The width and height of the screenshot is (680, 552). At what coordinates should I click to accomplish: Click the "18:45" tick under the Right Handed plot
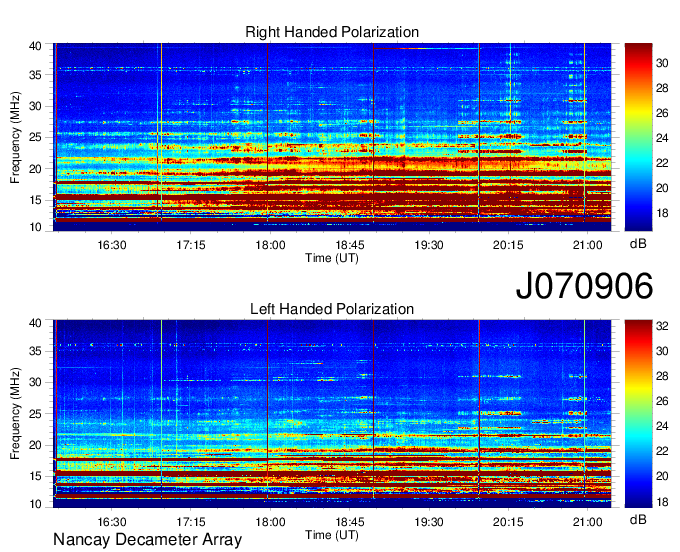350,245
